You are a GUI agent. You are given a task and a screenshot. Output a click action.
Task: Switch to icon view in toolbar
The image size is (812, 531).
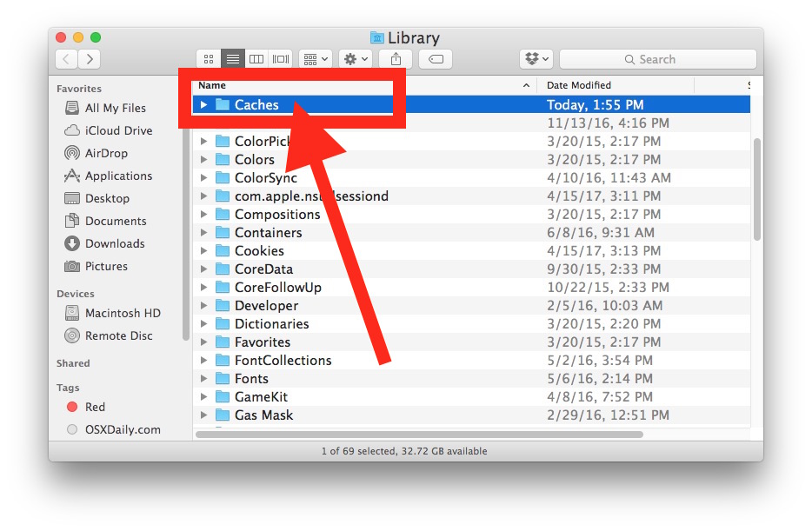(x=209, y=59)
